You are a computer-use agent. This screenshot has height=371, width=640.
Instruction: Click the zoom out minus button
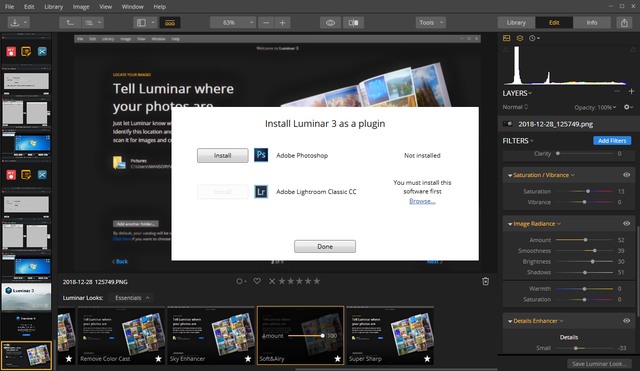(x=266, y=22)
